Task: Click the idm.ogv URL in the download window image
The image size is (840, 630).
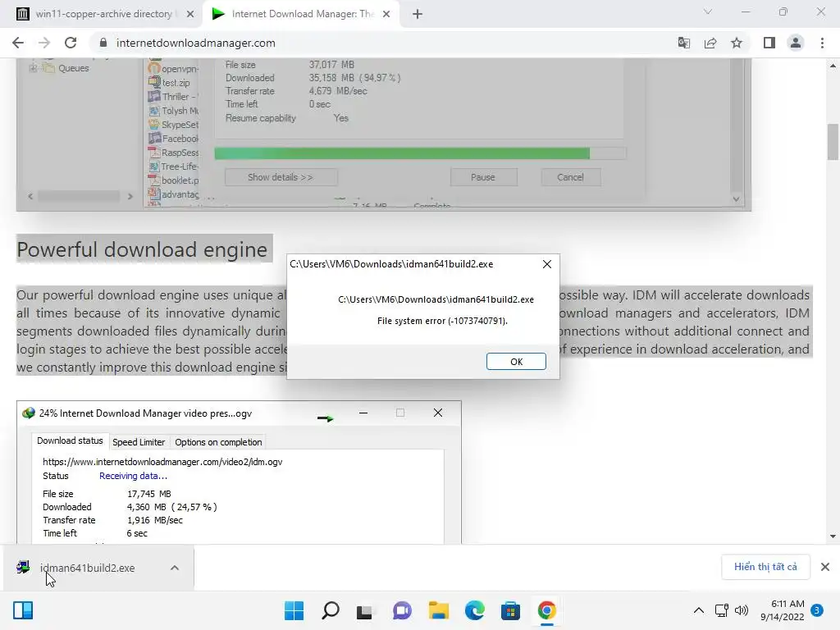Action: [x=162, y=462]
